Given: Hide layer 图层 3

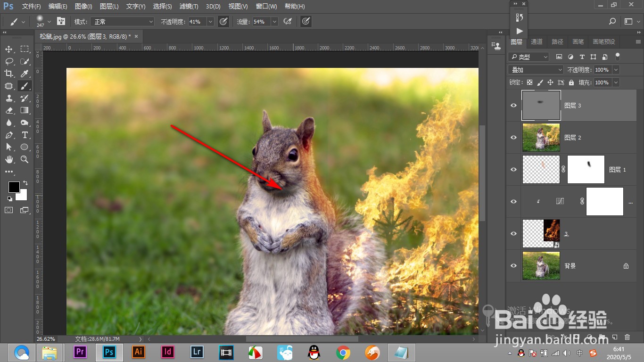Looking at the screenshot, I should (x=514, y=106).
